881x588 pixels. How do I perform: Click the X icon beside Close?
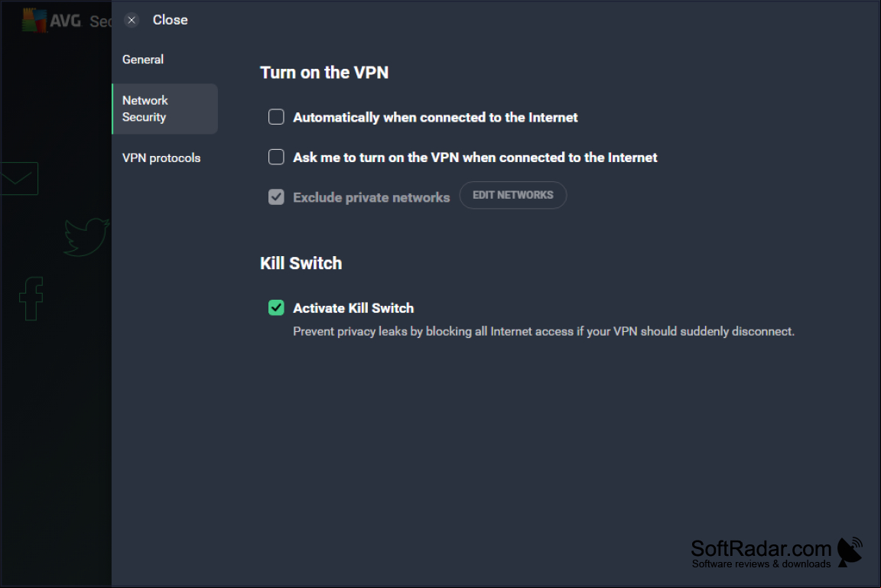click(x=132, y=20)
